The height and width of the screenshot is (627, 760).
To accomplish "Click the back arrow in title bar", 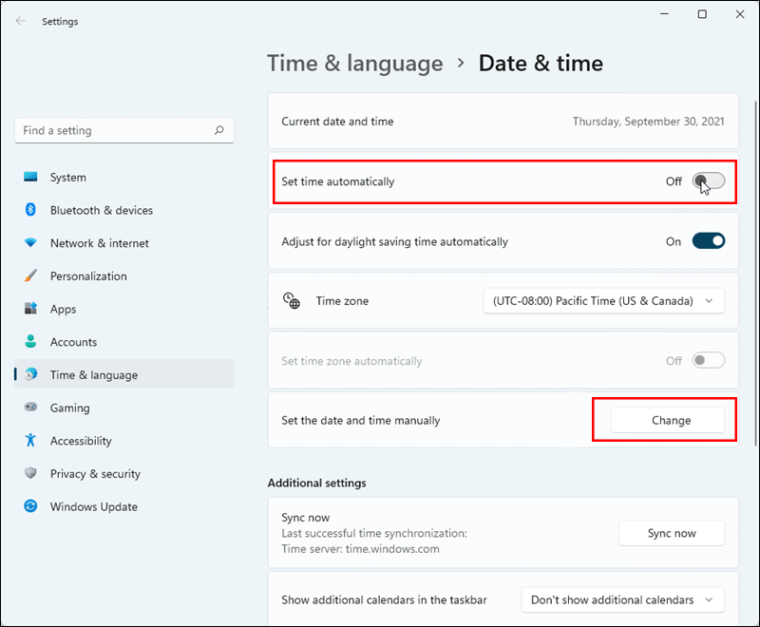I will [20, 21].
